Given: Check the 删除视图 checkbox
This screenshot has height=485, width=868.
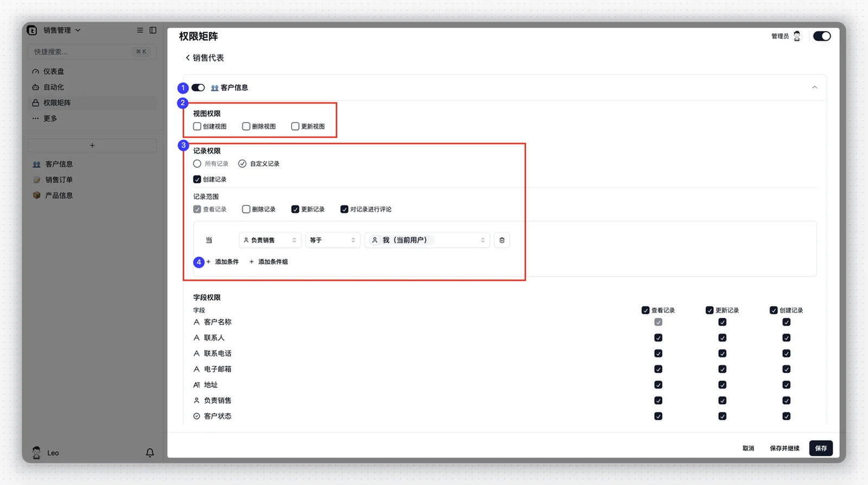Looking at the screenshot, I should coord(246,126).
